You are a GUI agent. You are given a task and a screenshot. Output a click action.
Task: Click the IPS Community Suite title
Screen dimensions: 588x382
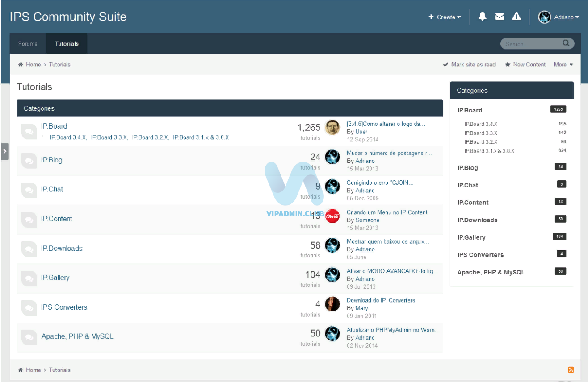tap(68, 17)
